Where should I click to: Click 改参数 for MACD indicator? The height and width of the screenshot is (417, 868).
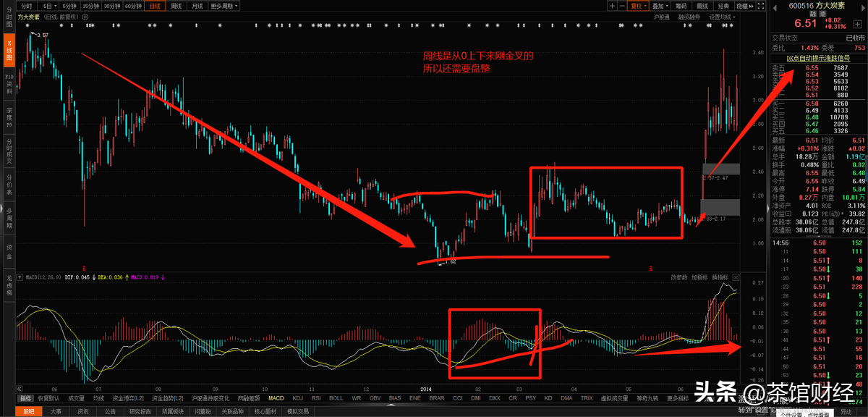coord(678,277)
